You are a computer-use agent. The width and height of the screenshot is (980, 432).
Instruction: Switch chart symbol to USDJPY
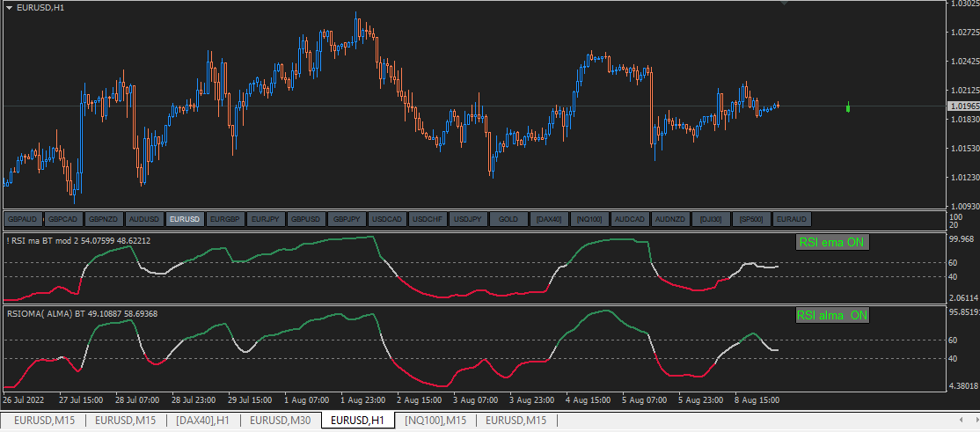coord(468,219)
